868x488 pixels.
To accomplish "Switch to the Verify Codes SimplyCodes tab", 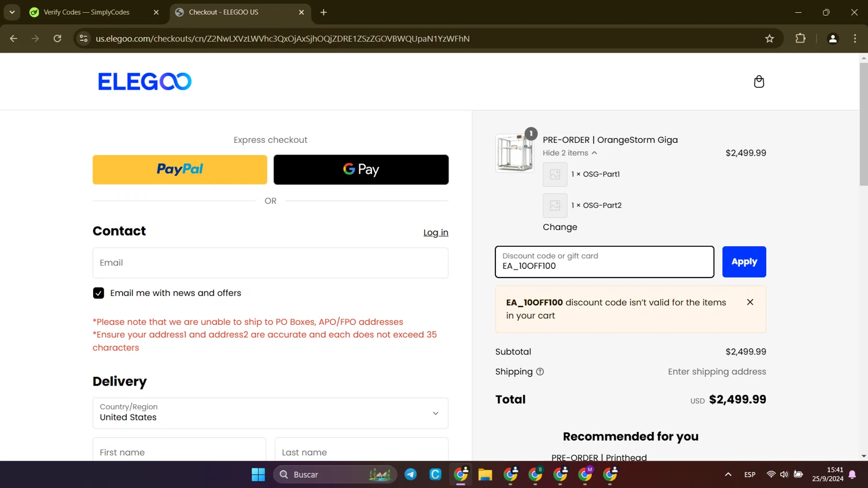I will point(87,12).
